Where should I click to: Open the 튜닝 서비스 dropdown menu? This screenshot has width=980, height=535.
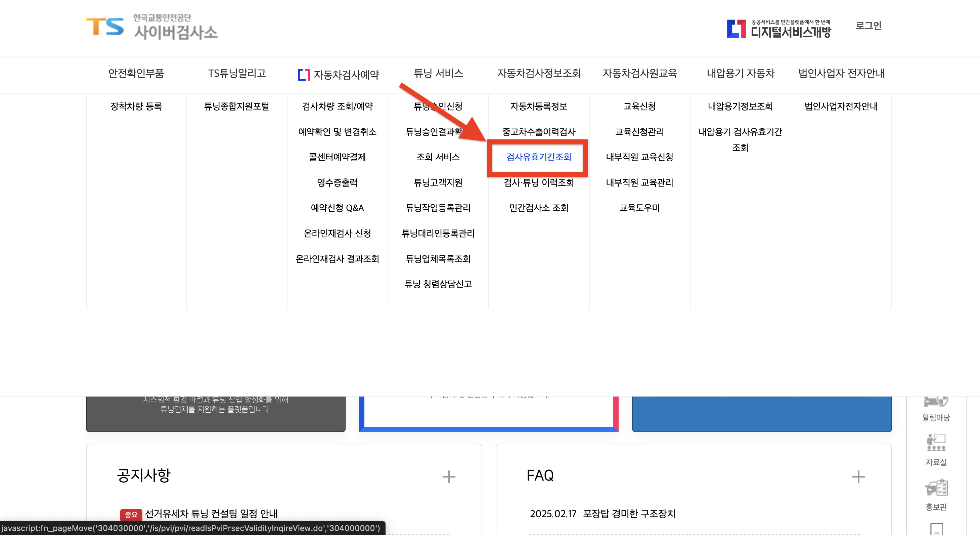(x=438, y=74)
